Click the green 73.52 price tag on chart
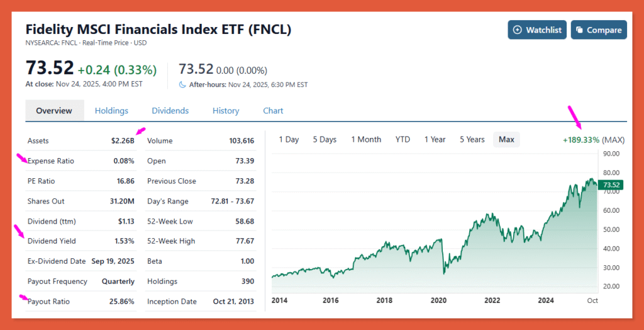 click(611, 185)
